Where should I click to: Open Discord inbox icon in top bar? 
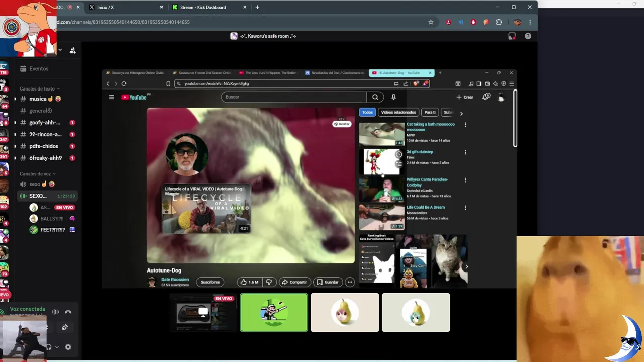click(512, 36)
